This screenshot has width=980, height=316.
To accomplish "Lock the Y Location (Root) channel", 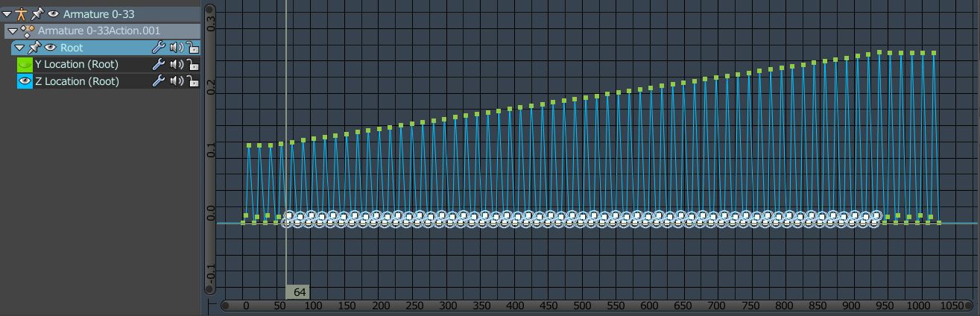I will click(x=192, y=65).
